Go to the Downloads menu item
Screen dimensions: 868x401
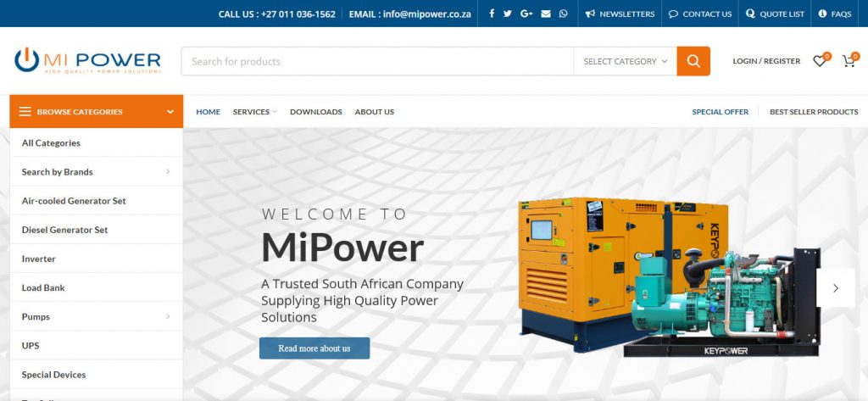point(315,112)
